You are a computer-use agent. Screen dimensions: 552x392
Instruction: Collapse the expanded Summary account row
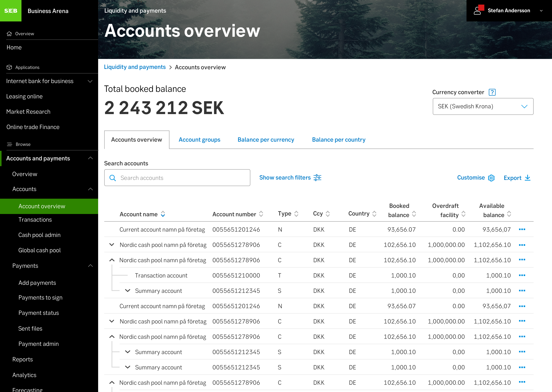tap(128, 291)
